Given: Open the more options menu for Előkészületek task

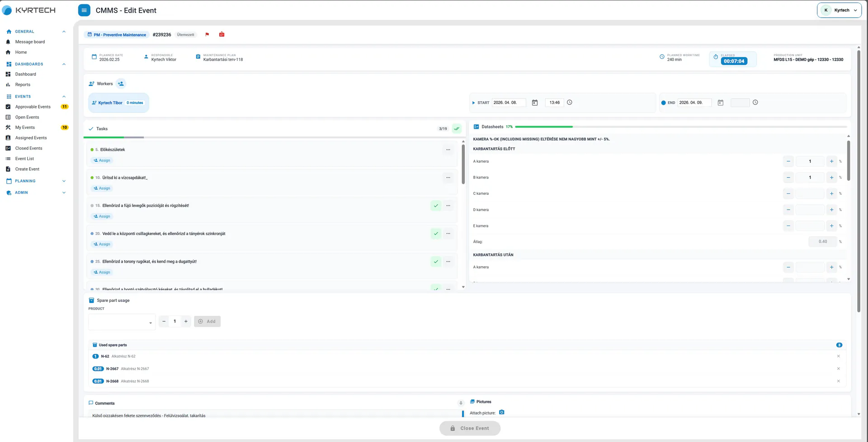Looking at the screenshot, I should coord(448,150).
